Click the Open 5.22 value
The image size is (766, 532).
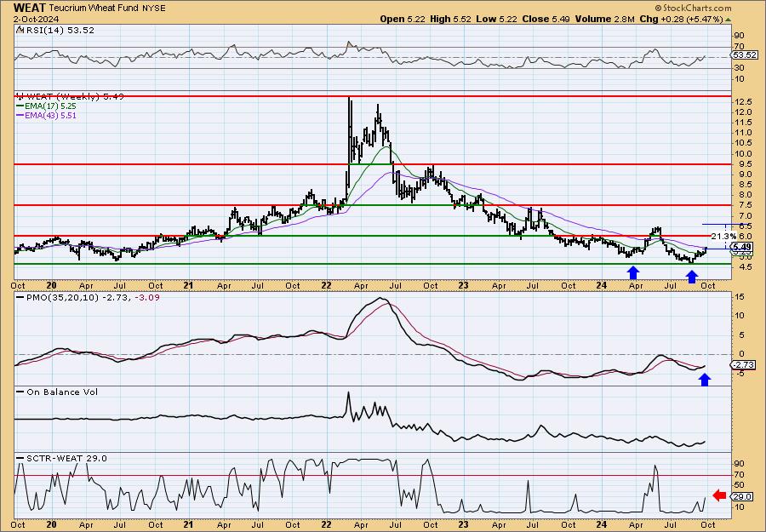point(403,19)
